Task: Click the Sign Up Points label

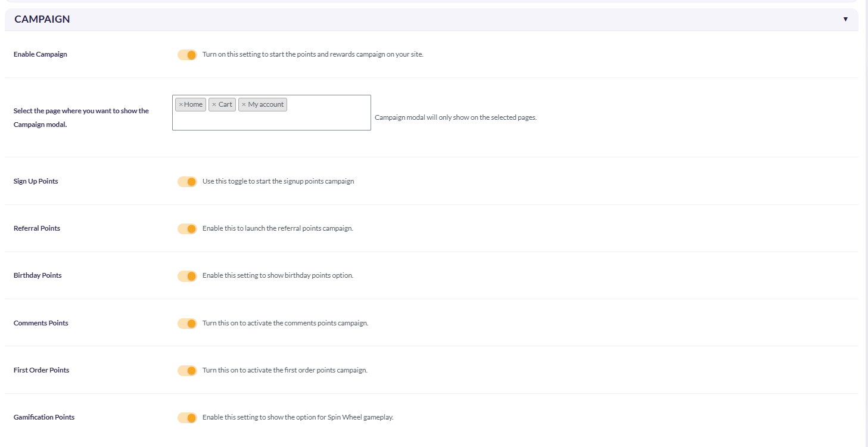Action: 36,181
